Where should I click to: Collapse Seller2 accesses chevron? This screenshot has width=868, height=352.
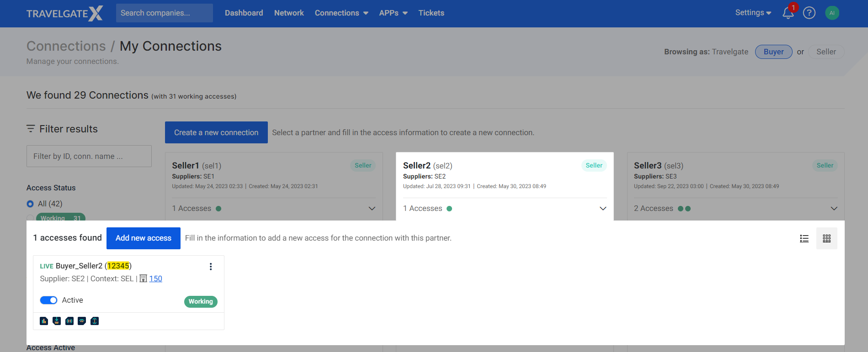(603, 209)
